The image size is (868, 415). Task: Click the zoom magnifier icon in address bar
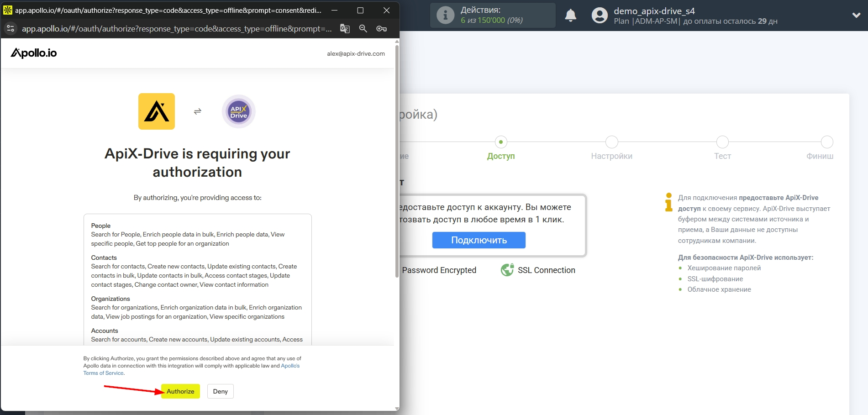(x=363, y=29)
